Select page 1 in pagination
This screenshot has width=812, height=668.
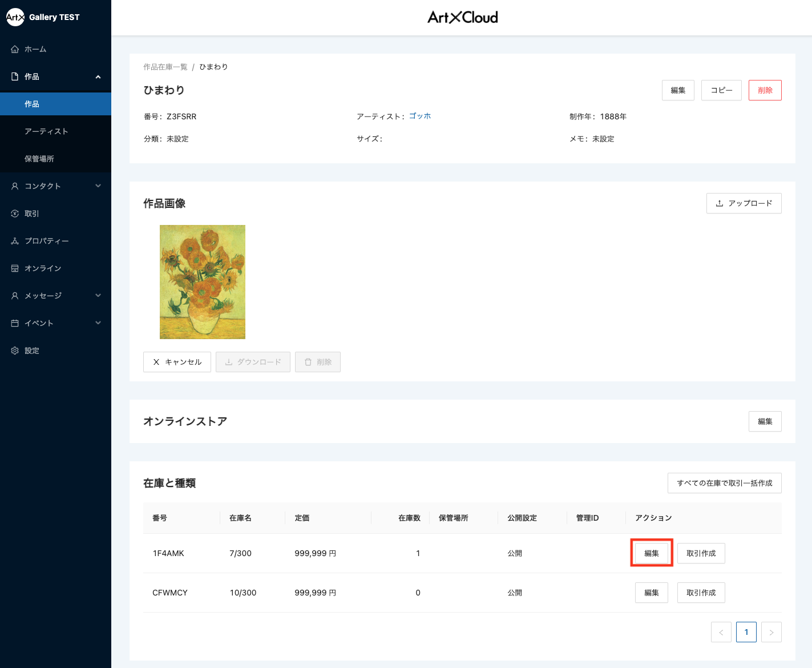point(746,632)
